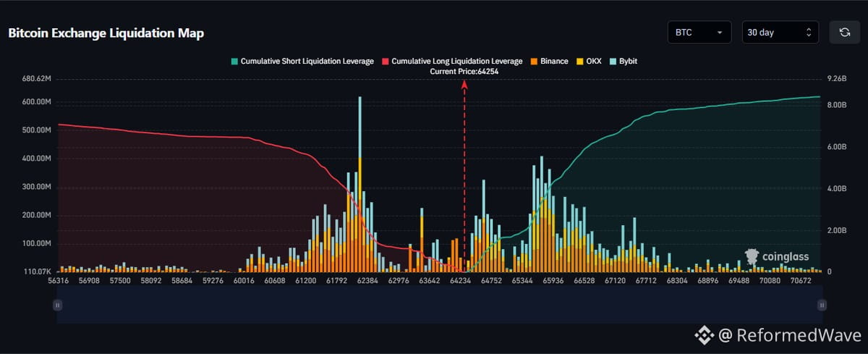Click the red dashed current price marker line
This screenshot has width=868, height=354.
464,177
